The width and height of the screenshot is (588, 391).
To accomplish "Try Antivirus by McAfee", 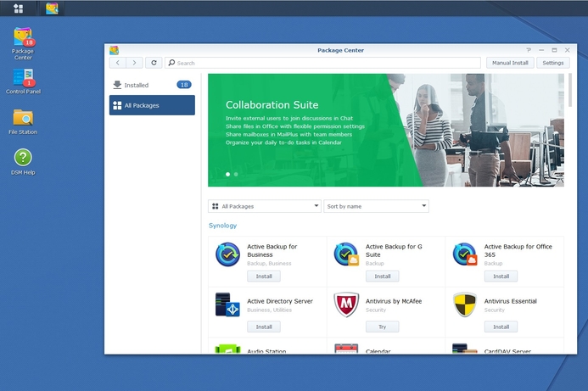I will tap(382, 327).
